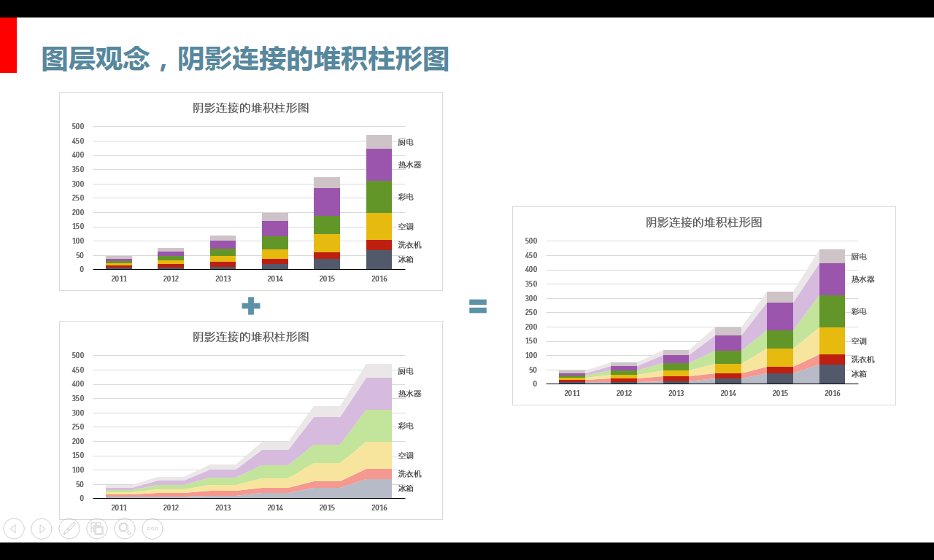Viewport: 934px width, 560px height.
Task: Click the 厨电 label in the top-left chart
Action: pos(406,142)
